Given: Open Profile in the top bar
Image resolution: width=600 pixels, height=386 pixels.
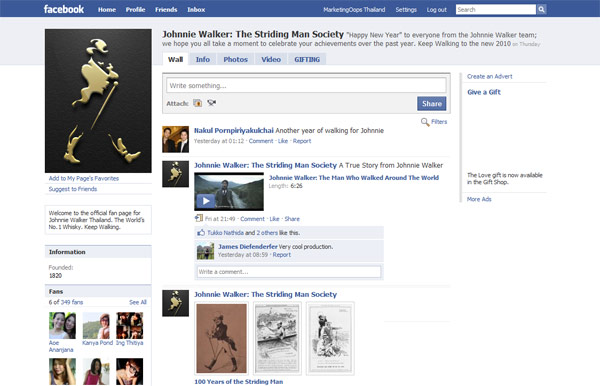Looking at the screenshot, I should coord(135,10).
